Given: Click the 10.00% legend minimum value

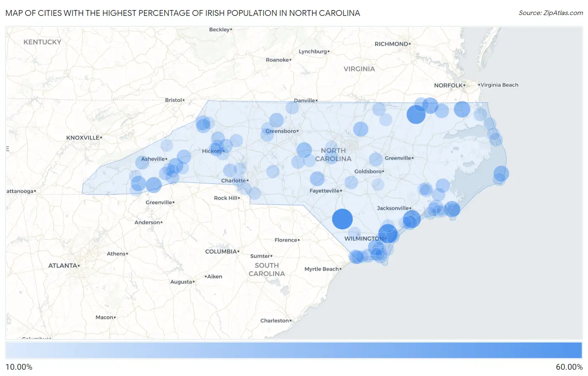Looking at the screenshot, I should coord(19,367).
